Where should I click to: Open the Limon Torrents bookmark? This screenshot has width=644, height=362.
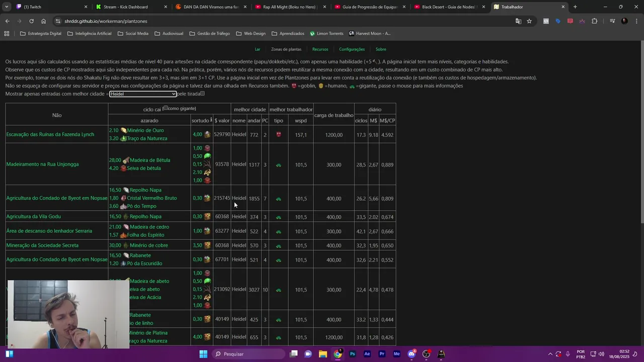(327, 34)
